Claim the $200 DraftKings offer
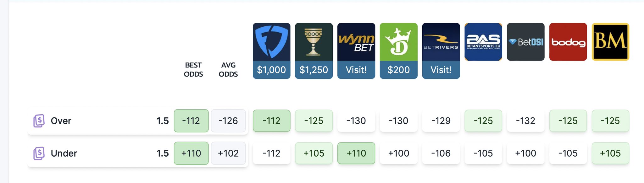Image resolution: width=644 pixels, height=183 pixels. (398, 70)
